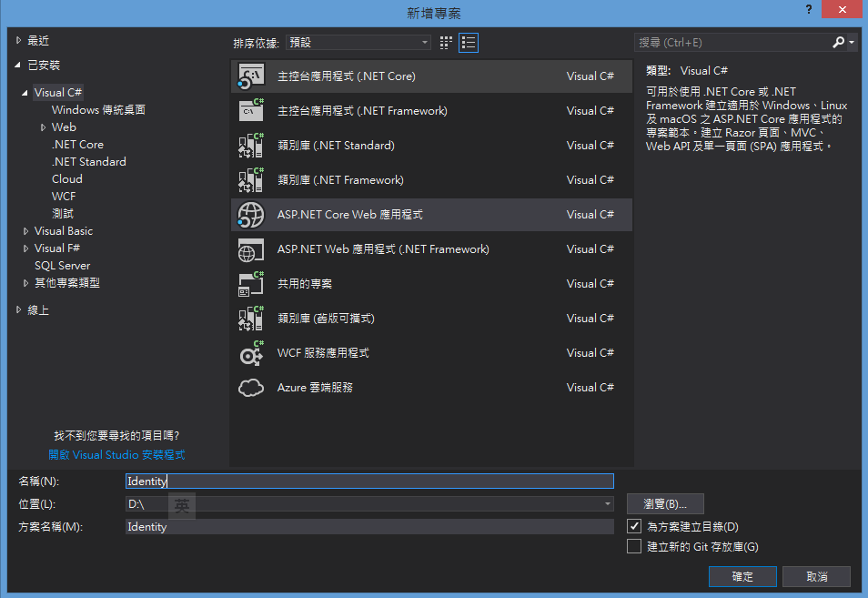Open the 排序依據 sort dropdown
This screenshot has height=598, width=868.
pos(358,43)
